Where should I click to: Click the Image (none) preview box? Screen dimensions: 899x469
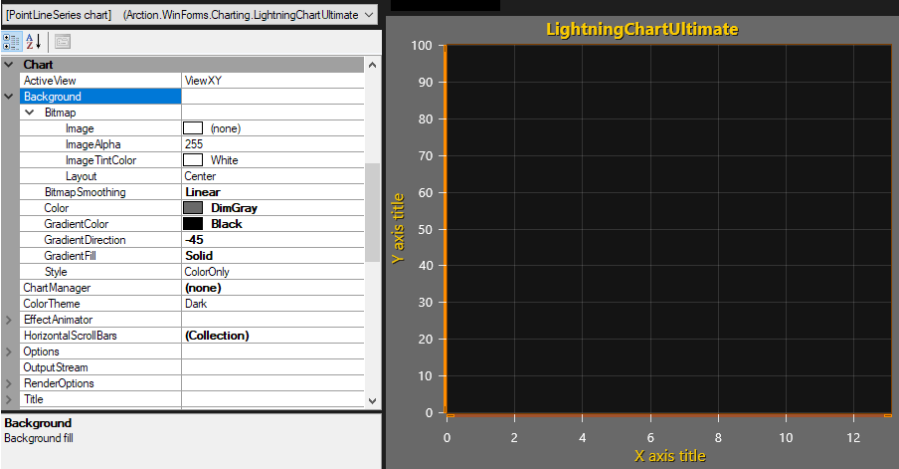click(x=193, y=128)
